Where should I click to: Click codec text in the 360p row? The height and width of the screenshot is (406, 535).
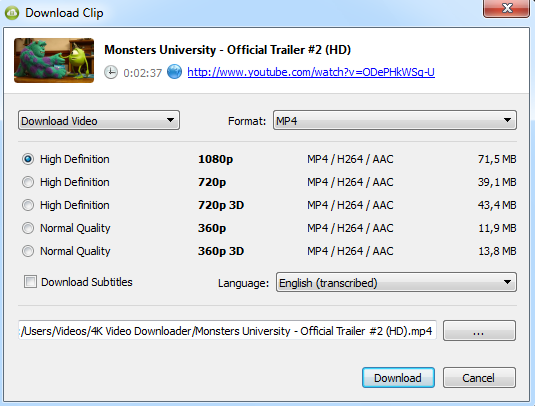click(350, 228)
